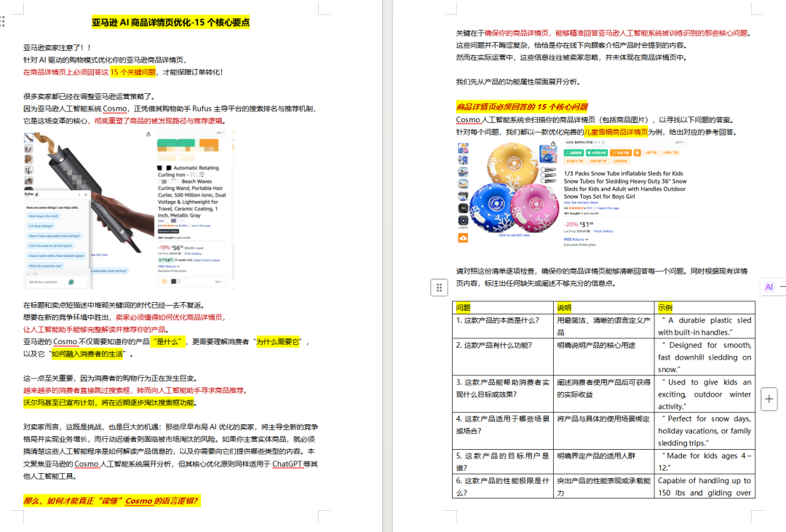Open the Price history link
The height and width of the screenshot is (532, 786).
pos(603,231)
